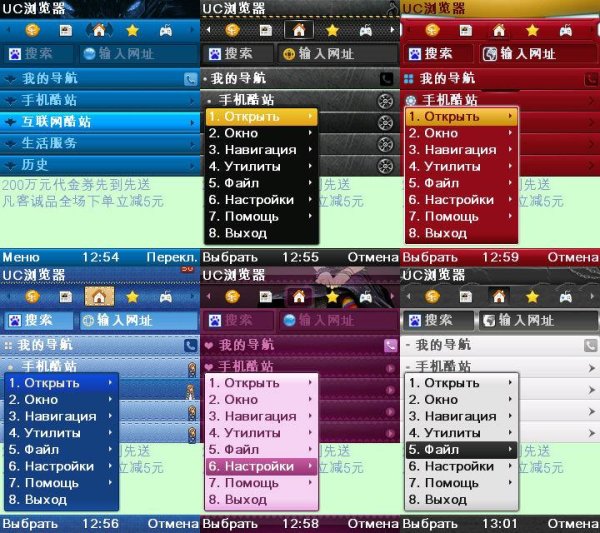
Task: Click the phone icon beside 我的导航 on the 12:54 screen
Action: (191, 79)
